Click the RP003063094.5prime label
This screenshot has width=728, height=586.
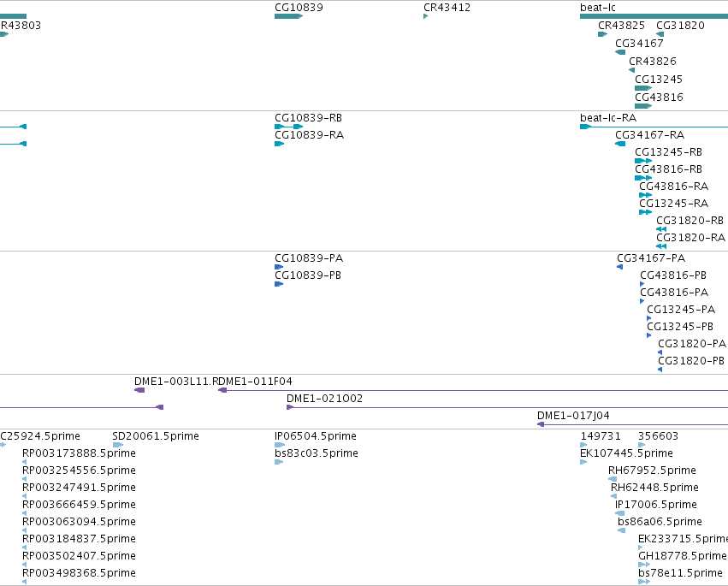[x=79, y=522]
